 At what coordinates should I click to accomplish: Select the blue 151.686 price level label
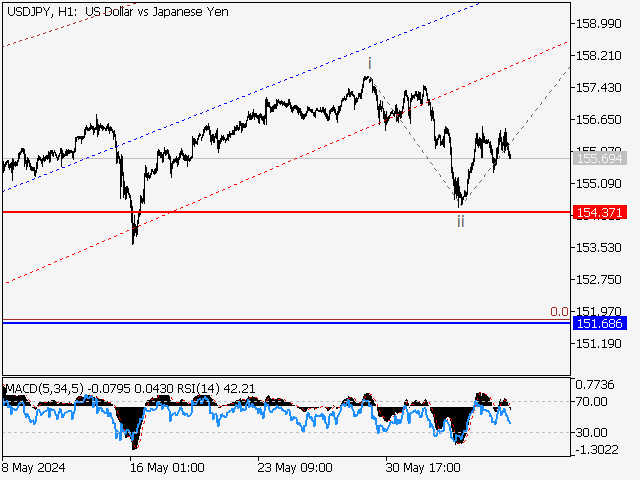click(x=600, y=323)
